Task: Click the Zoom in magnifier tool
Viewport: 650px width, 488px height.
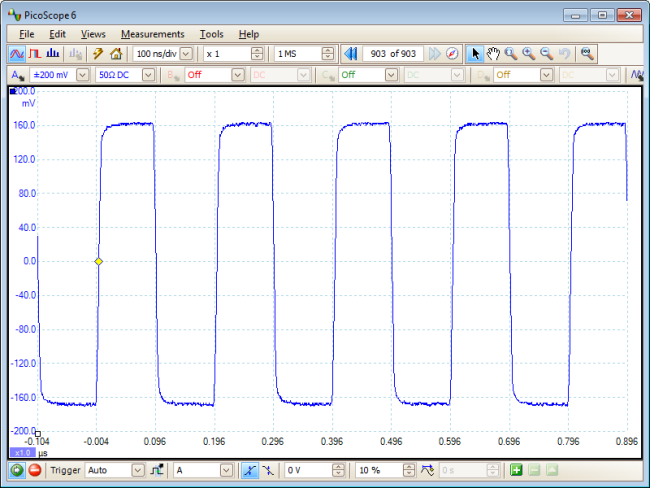Action: pos(528,53)
